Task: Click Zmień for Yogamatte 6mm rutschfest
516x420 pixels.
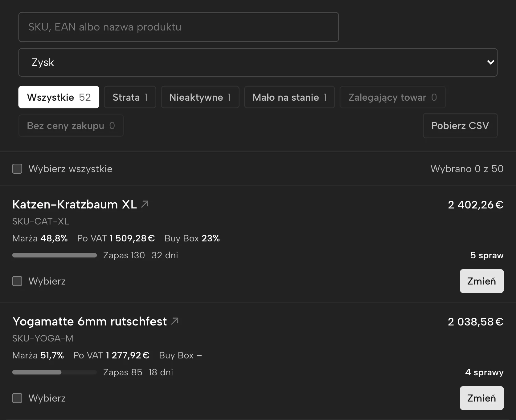Action: (482, 398)
